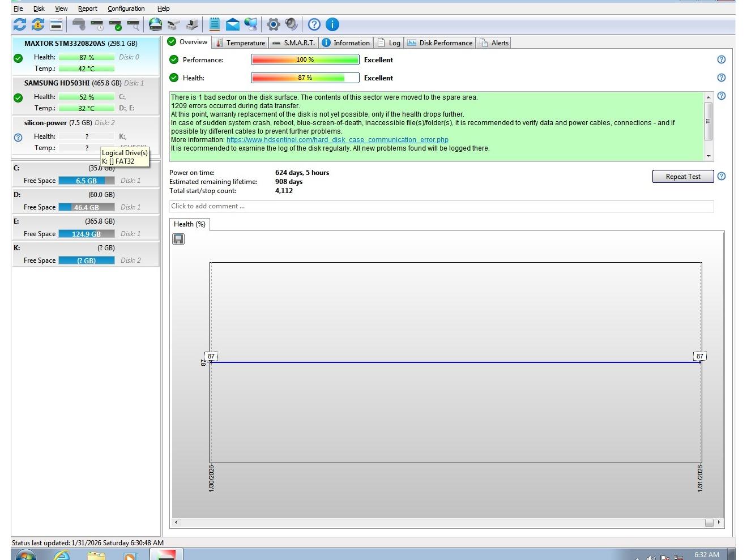Launch Internet Explorer from the taskbar

pos(61,555)
